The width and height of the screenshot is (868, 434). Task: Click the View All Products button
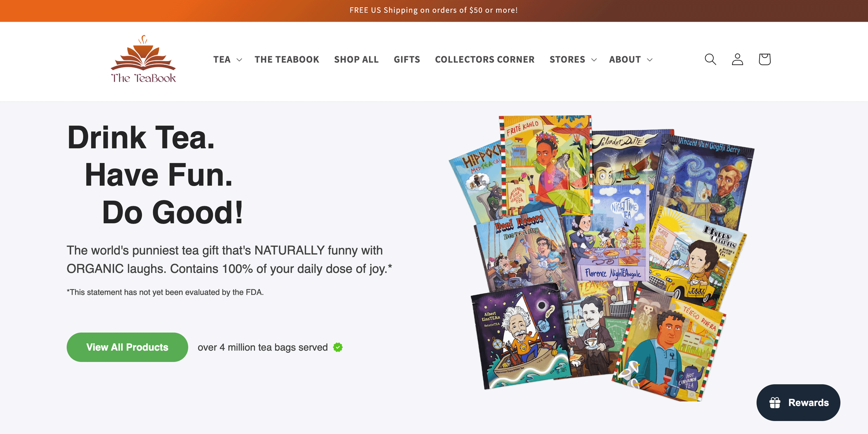point(127,347)
